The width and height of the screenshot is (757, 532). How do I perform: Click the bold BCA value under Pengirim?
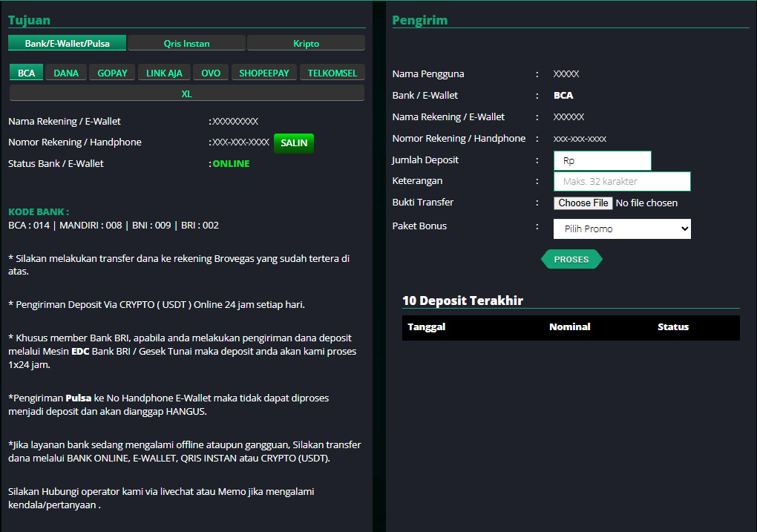click(563, 96)
